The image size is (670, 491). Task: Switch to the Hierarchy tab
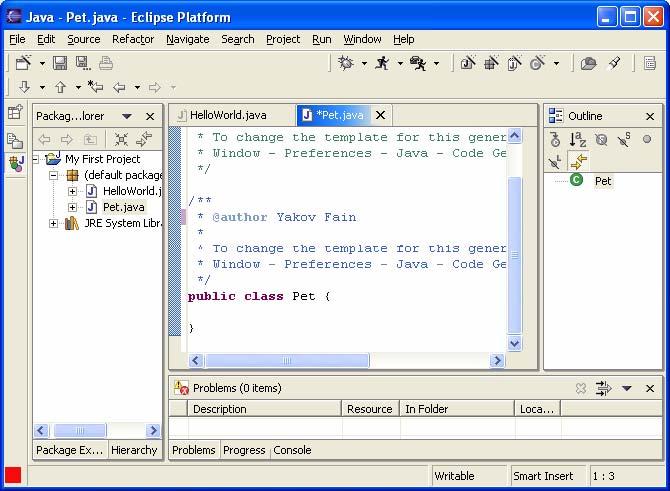coord(134,450)
